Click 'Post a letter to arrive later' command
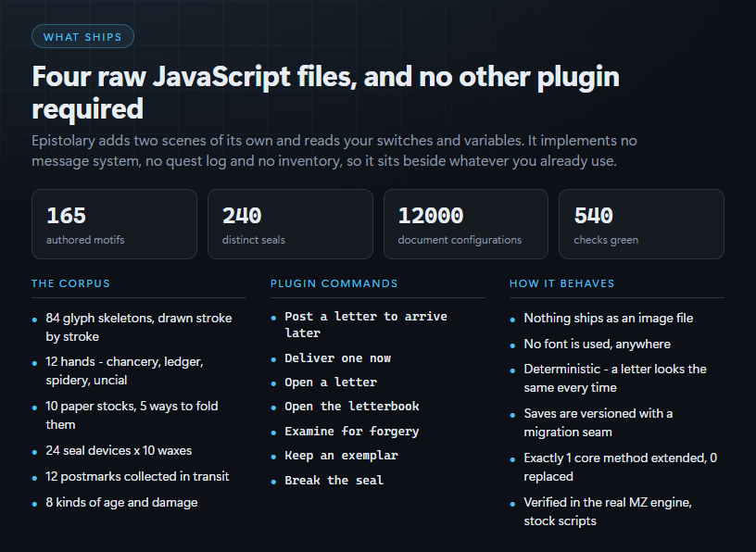 (x=366, y=324)
